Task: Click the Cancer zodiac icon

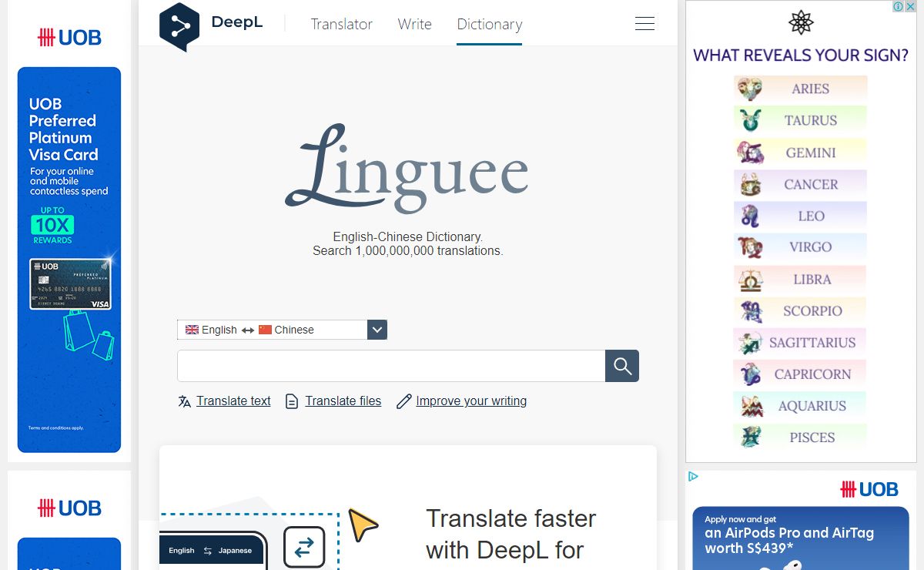Action: 750,184
